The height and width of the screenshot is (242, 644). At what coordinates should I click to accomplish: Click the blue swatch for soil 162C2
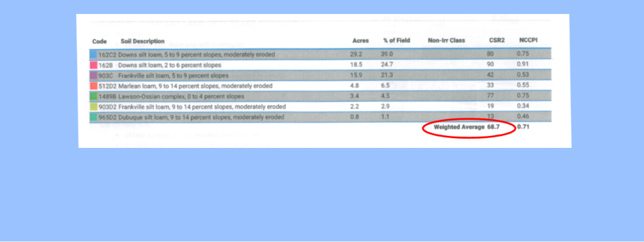tap(93, 55)
